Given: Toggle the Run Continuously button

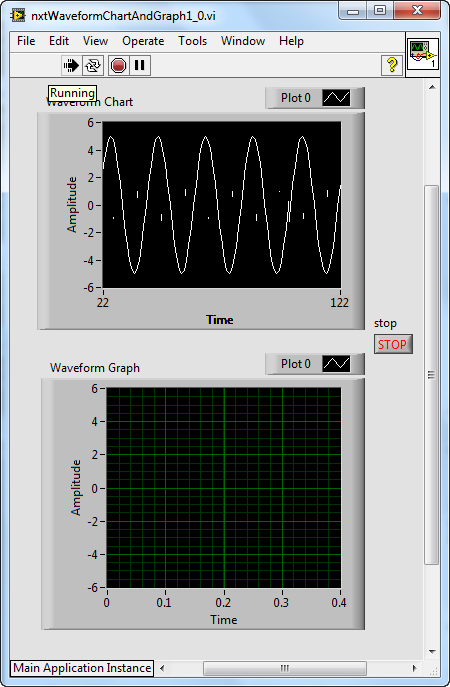Looking at the screenshot, I should click(93, 65).
